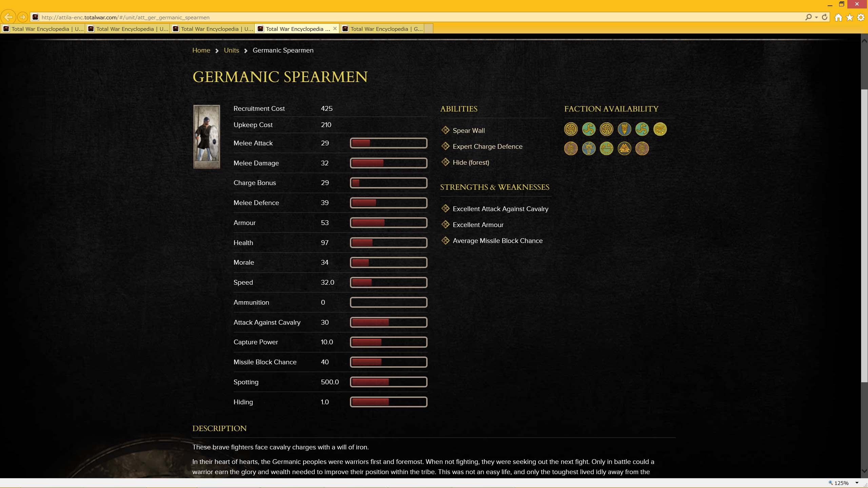Switch to the Total War Encyclopedia | G... tab
Viewport: 868px width, 488px height.
pos(382,29)
